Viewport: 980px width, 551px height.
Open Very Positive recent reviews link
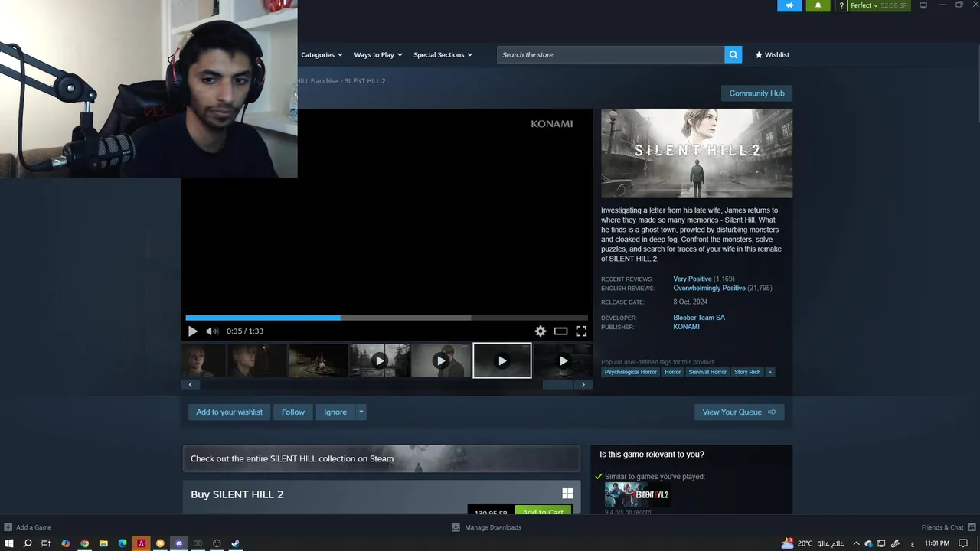692,279
